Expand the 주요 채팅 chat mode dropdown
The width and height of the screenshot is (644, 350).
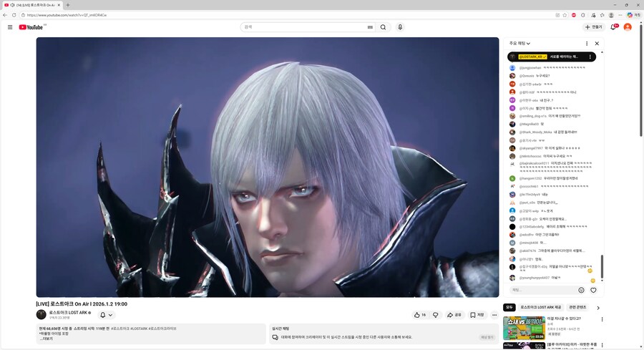click(519, 43)
